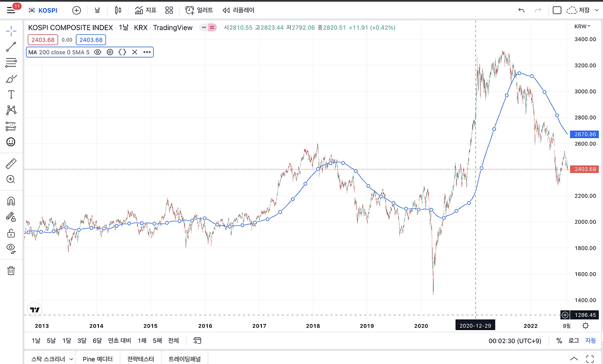The height and width of the screenshot is (364, 603).
Task: Toggle 로그 logarithmic scale
Action: pos(574,340)
